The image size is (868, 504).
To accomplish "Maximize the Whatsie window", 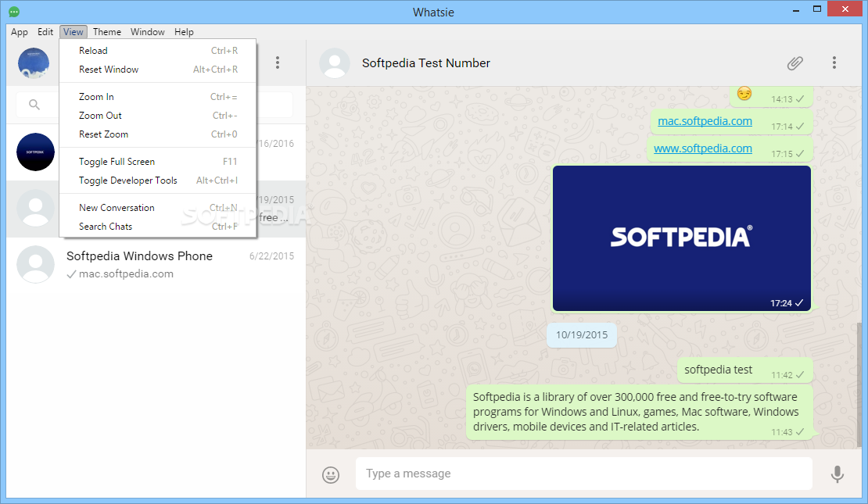I will tap(817, 9).
